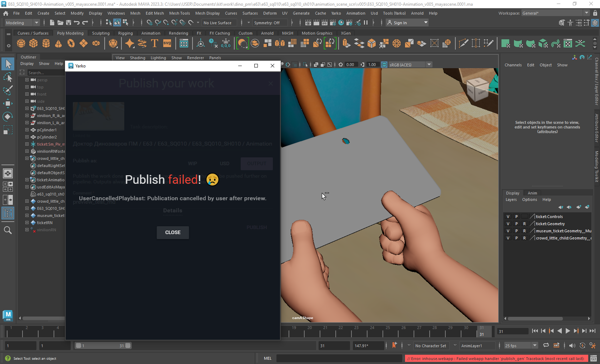Viewport: 600px width, 364px height.
Task: Toggle loop playback mode button
Action: [546, 345]
